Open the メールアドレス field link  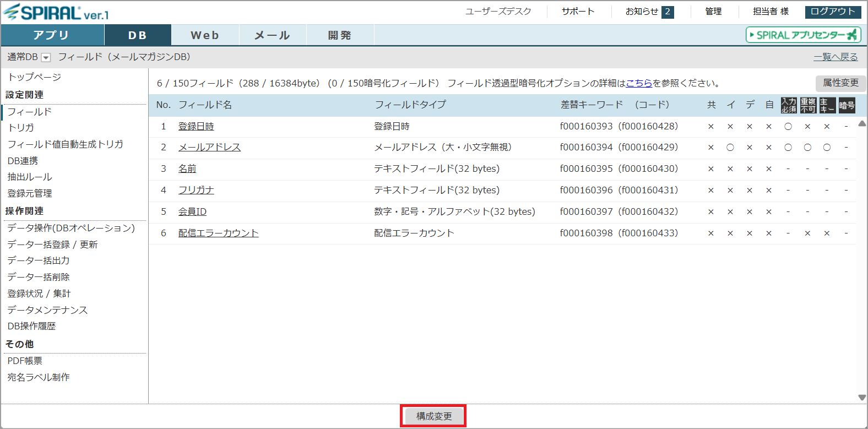[209, 147]
